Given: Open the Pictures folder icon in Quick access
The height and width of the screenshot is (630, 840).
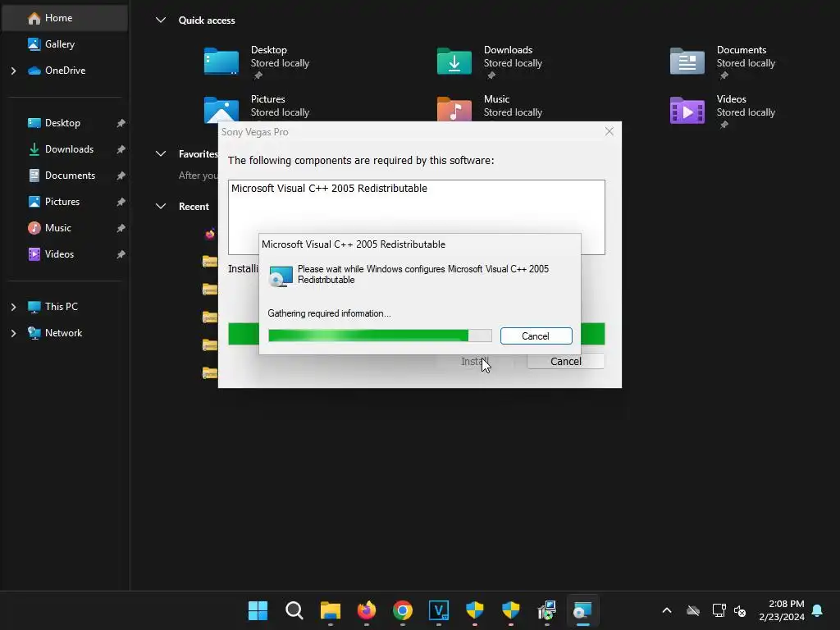Looking at the screenshot, I should pyautogui.click(x=221, y=109).
